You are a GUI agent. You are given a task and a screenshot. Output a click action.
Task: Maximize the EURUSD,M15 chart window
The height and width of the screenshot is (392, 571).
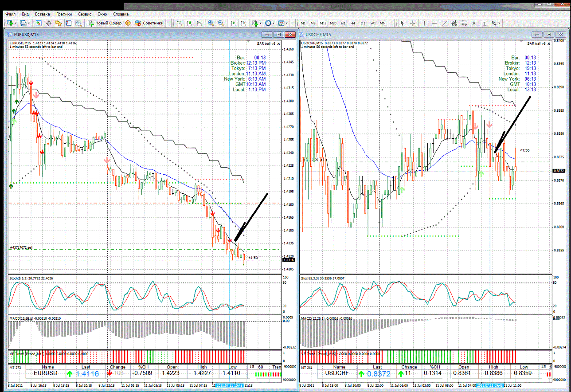(x=278, y=34)
